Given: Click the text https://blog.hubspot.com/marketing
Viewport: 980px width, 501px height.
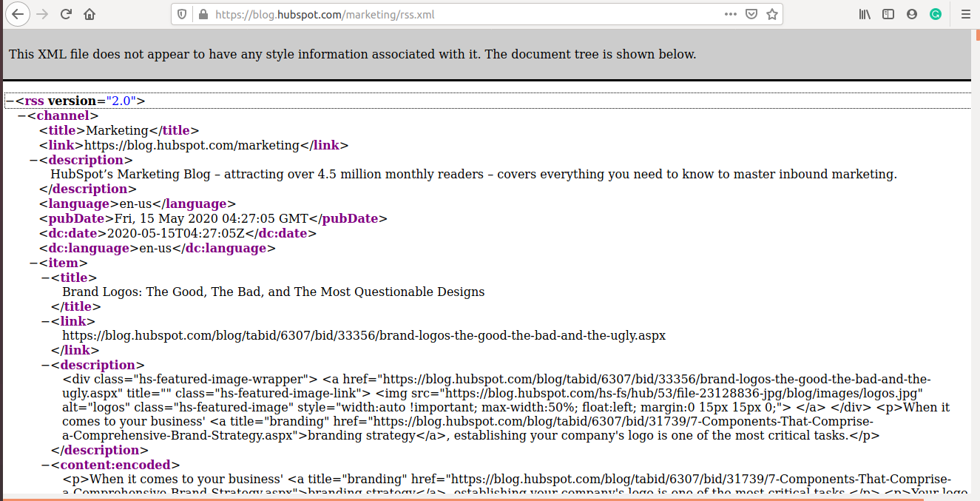Looking at the screenshot, I should coord(192,145).
